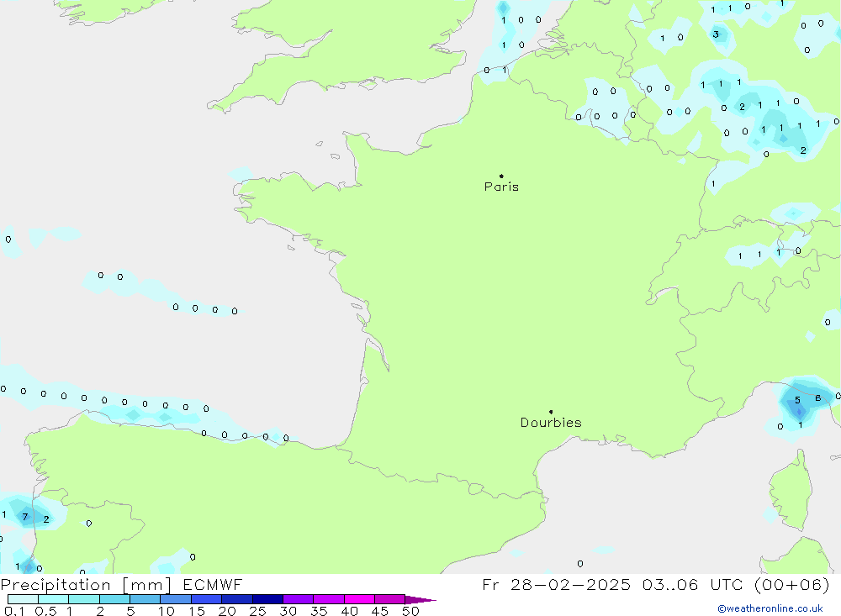
Task: Open the weatheronline.co.uk copyright link
Action: pos(770,608)
